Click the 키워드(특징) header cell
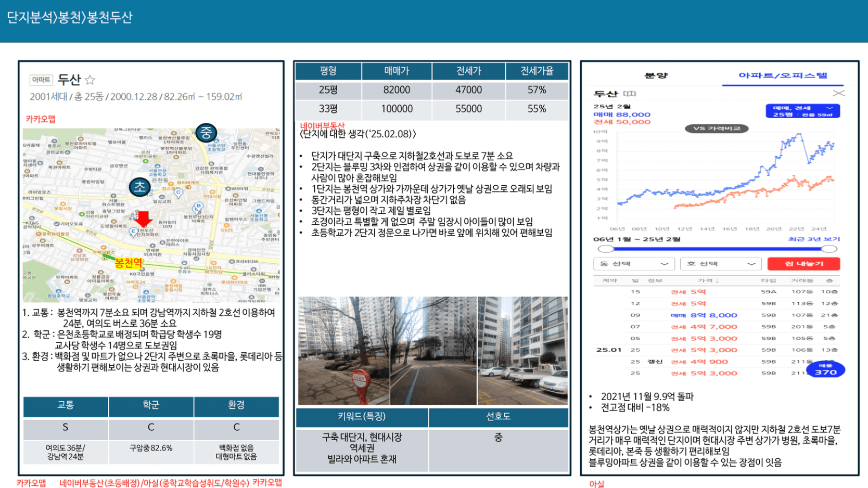868x488 pixels. click(x=362, y=417)
